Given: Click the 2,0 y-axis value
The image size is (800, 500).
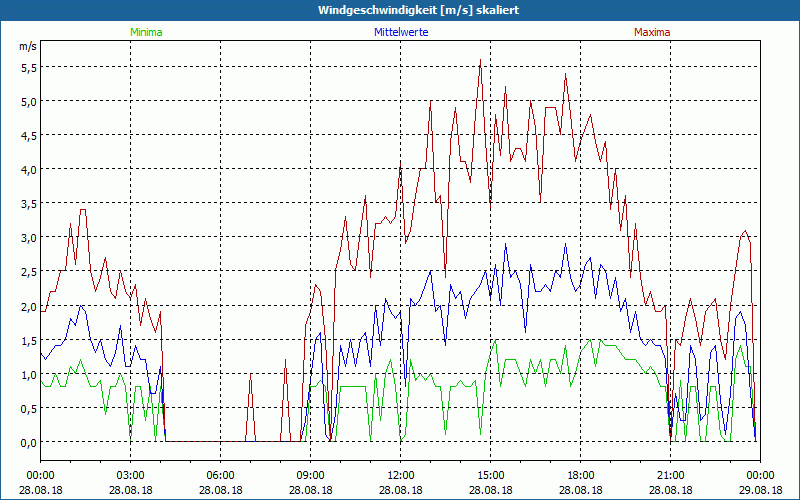Looking at the screenshot, I should tap(29, 306).
